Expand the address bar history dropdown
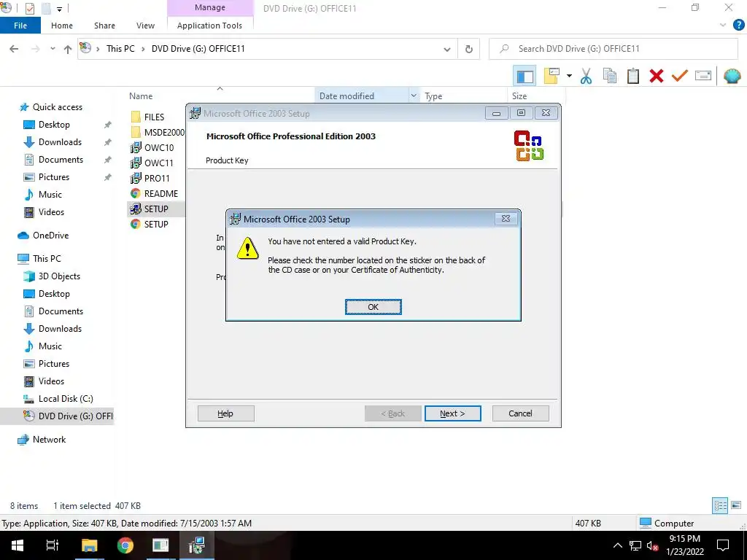 coord(447,49)
